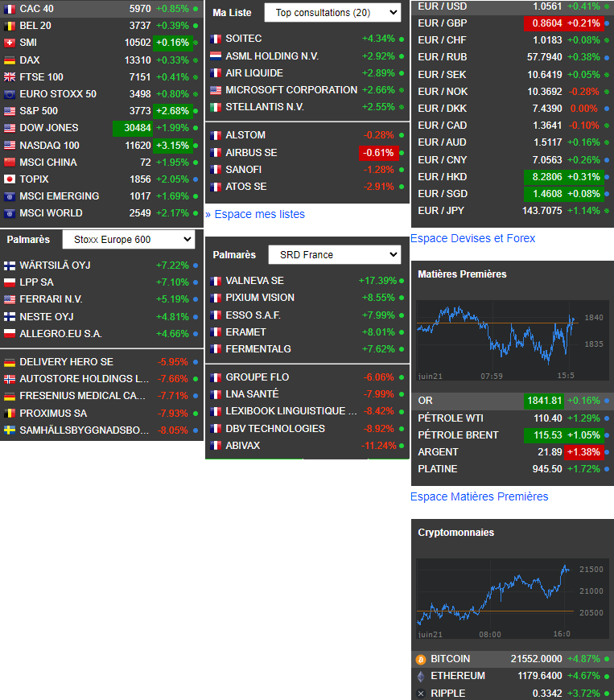Select the PROXIMUS SA stock row
This screenshot has width=614, height=700.
[101, 414]
